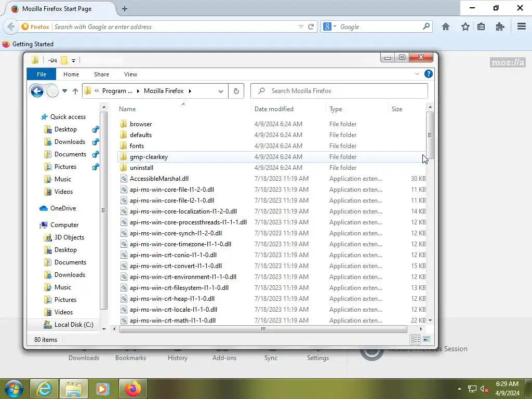The height and width of the screenshot is (399, 532).
Task: Click the Firefox home button
Action: (x=445, y=27)
